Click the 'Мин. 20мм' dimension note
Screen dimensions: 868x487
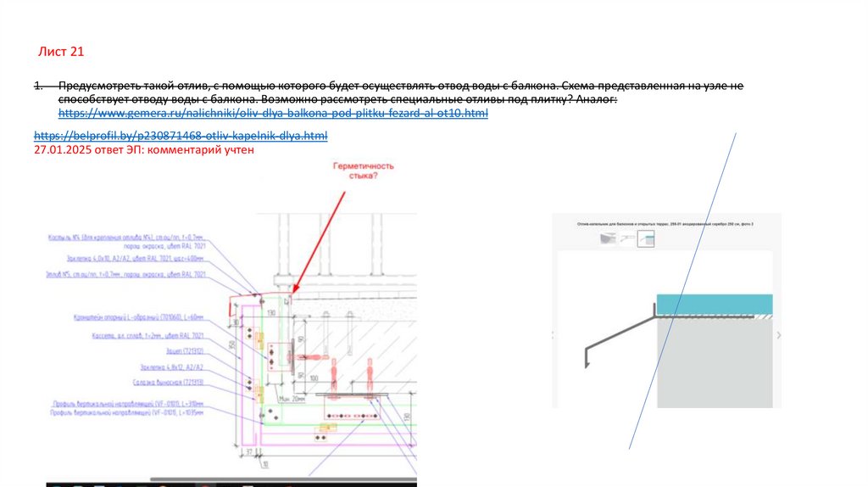pos(292,399)
